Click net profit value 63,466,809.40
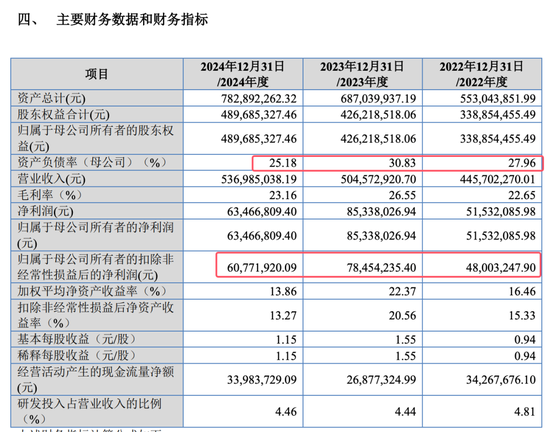The width and height of the screenshot is (550, 432). point(262,211)
